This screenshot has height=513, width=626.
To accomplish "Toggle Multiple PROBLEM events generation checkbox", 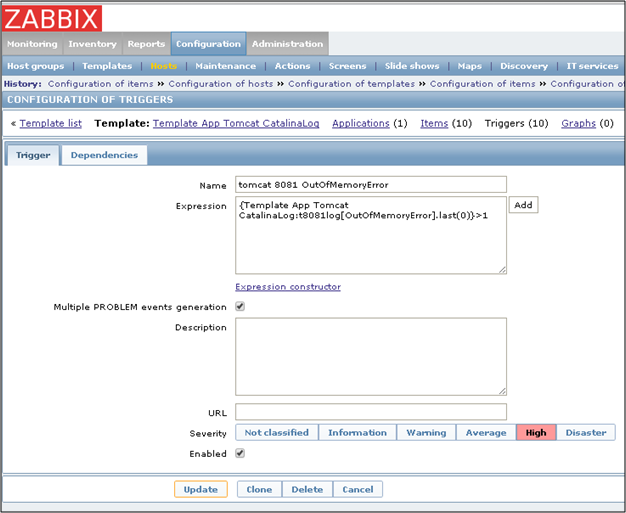I will pyautogui.click(x=240, y=307).
